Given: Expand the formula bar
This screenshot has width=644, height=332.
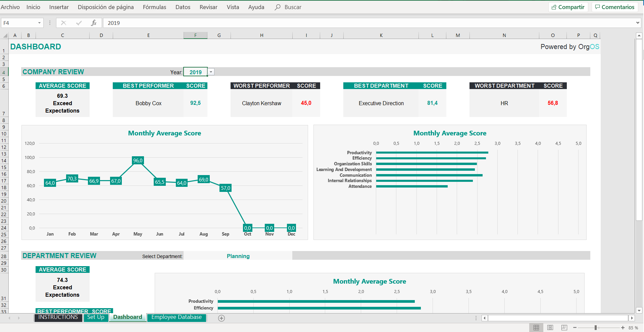Looking at the screenshot, I should (638, 23).
